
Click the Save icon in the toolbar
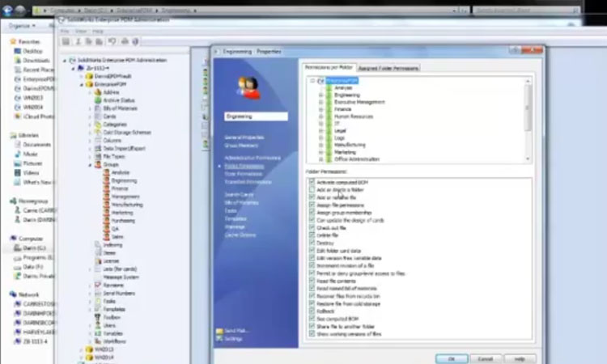tap(66, 41)
